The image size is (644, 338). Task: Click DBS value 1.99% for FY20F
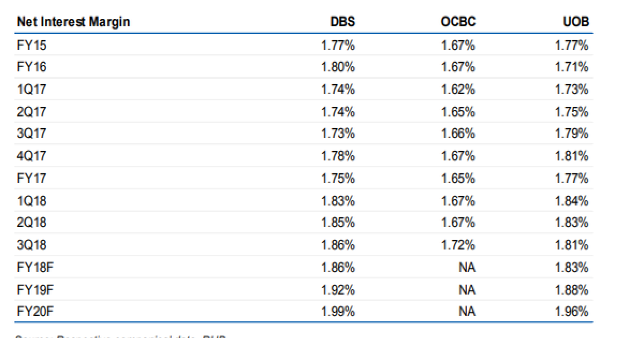pyautogui.click(x=338, y=312)
